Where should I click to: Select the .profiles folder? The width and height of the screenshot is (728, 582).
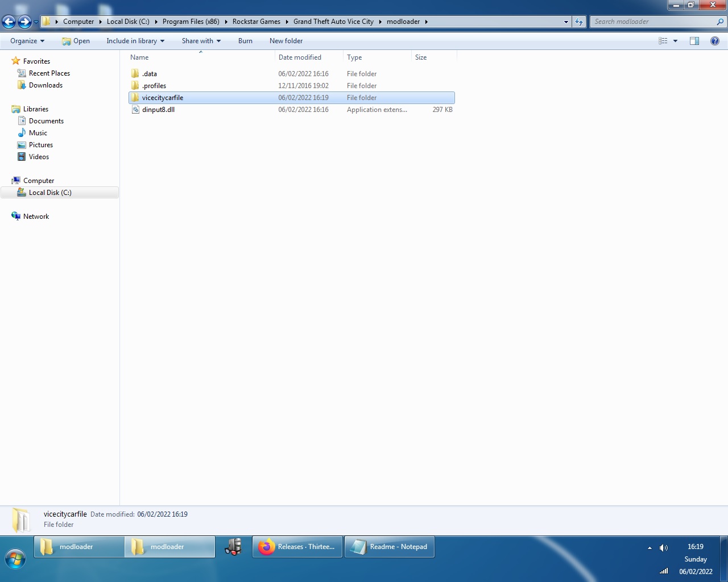(291, 86)
